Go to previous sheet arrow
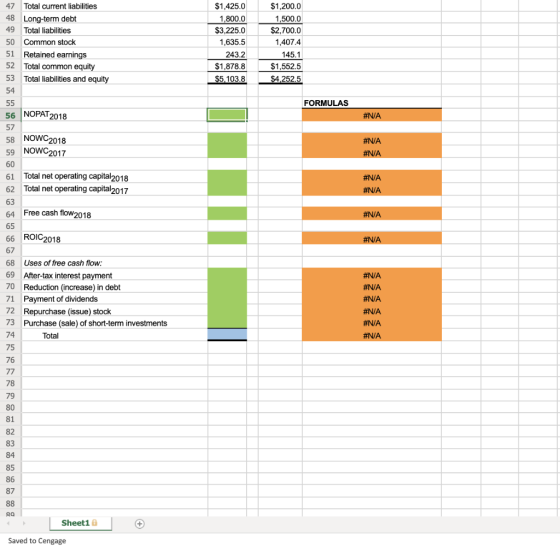Screen dimensions: 560x546 tap(8, 524)
